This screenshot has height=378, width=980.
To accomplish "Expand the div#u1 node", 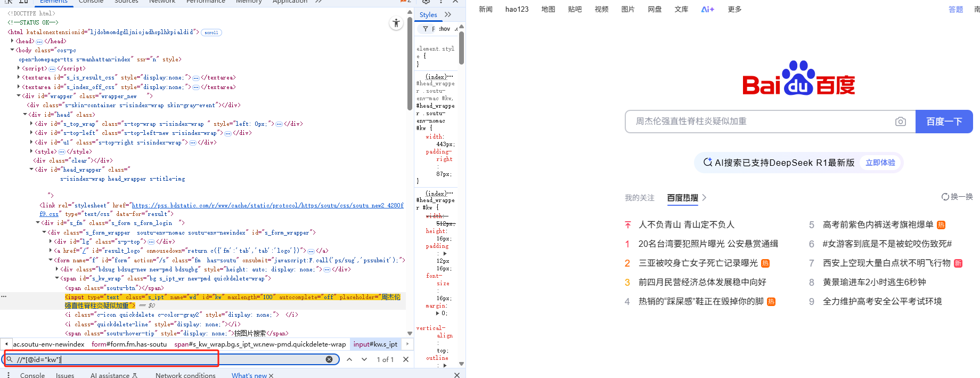I will pyautogui.click(x=31, y=142).
